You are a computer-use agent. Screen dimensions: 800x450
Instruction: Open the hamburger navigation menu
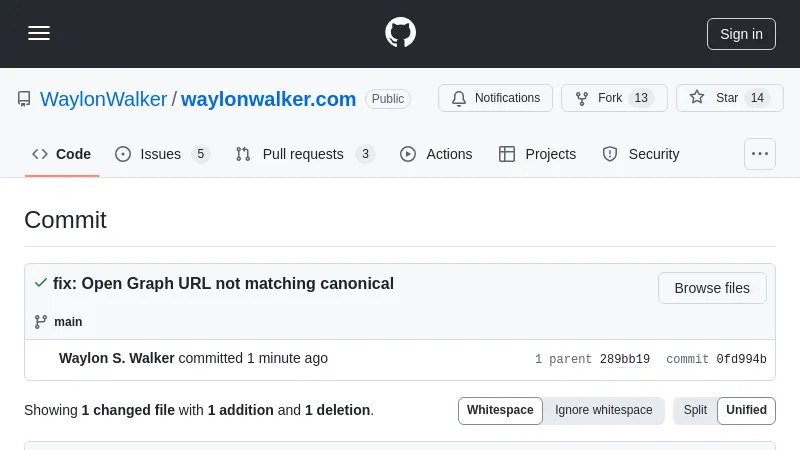39,33
